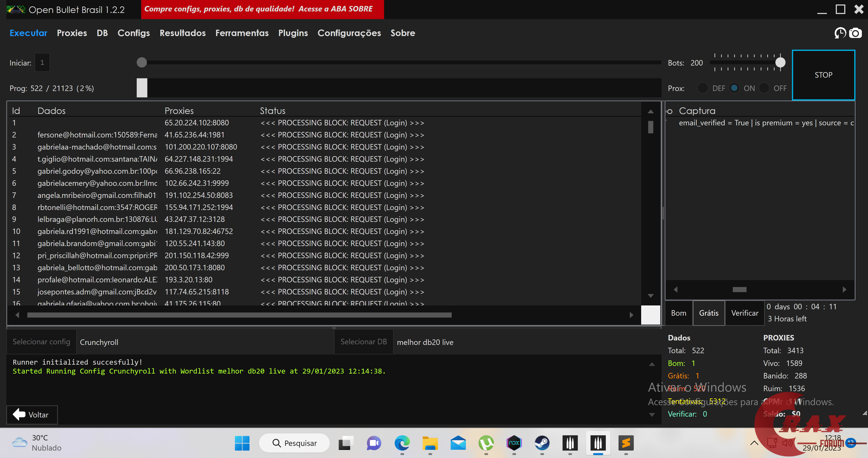Select the DEF proxy option
Image resolution: width=868 pixels, height=458 pixels.
(x=703, y=88)
